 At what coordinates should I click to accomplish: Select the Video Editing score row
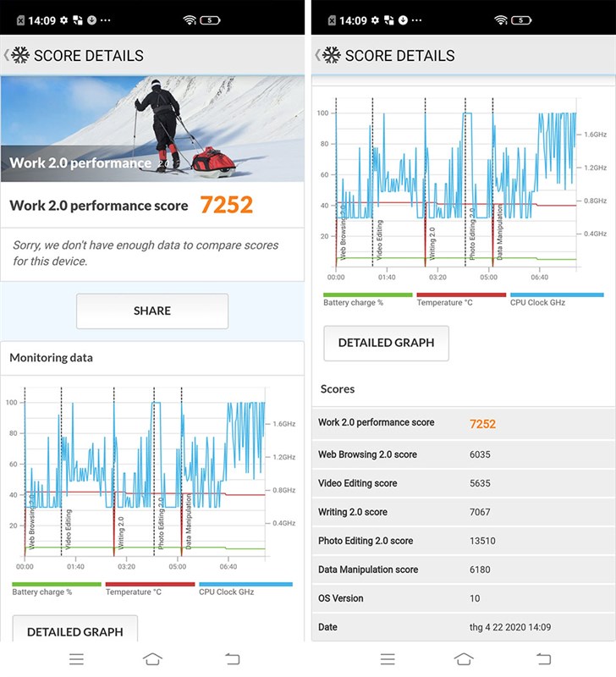point(464,483)
